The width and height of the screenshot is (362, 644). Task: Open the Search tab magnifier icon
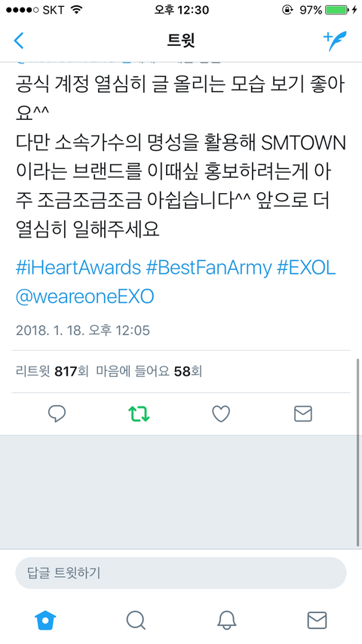coord(136,620)
